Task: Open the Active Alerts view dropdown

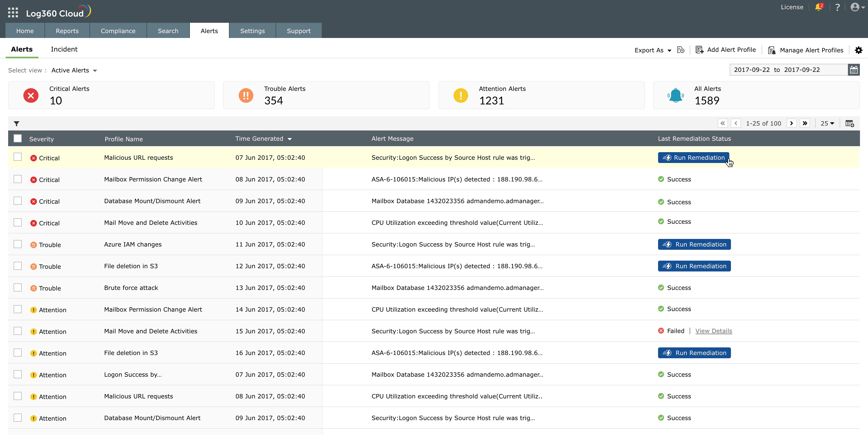Action: tap(74, 70)
